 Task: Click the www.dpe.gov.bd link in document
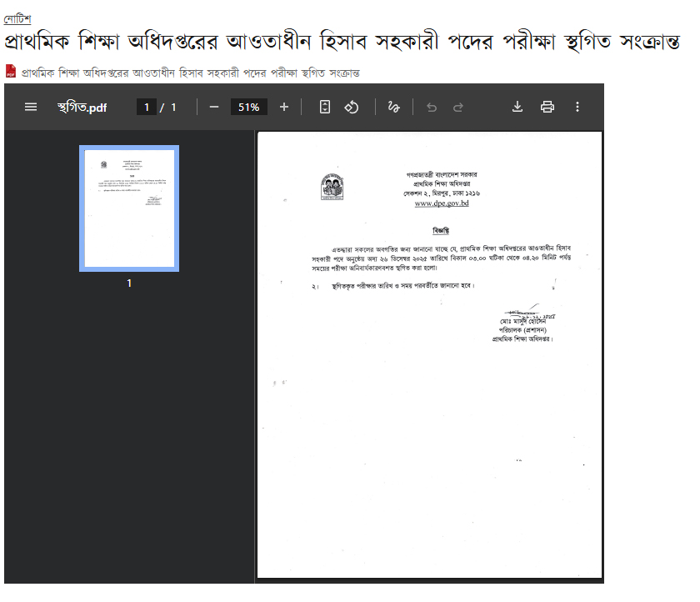point(442,203)
